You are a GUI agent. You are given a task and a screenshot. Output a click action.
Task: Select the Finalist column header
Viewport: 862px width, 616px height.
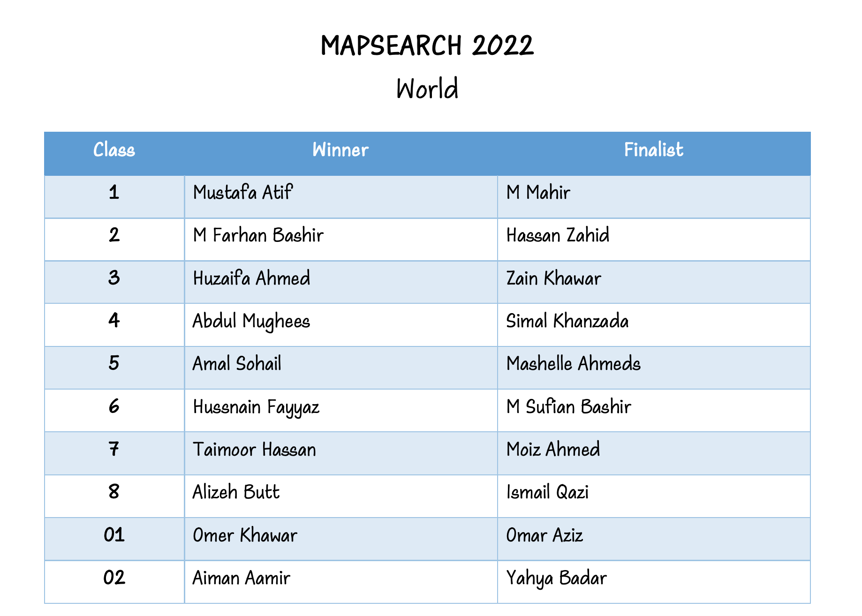(x=653, y=150)
